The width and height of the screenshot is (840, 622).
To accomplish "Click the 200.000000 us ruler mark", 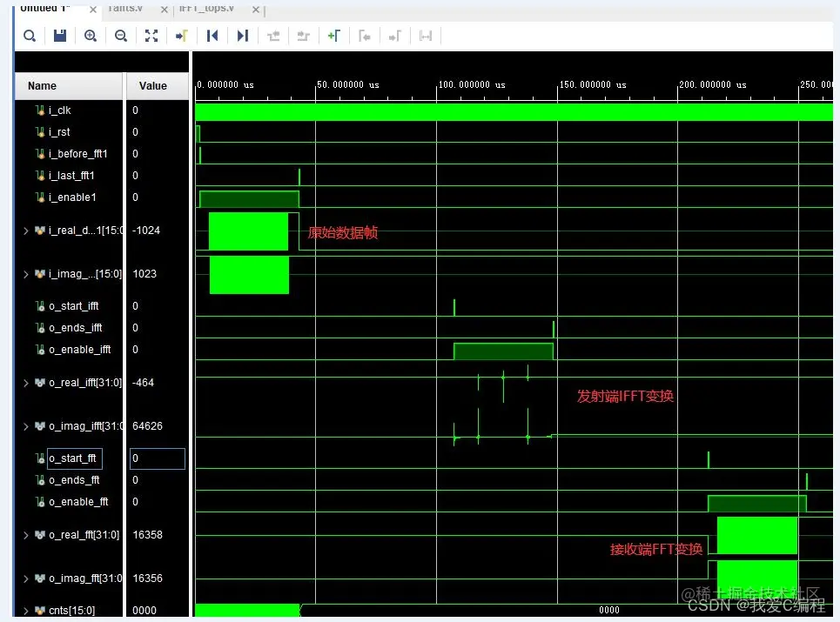I will pos(713,84).
